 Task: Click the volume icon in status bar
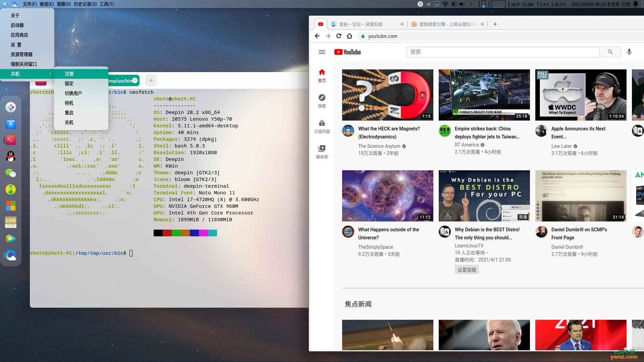click(463, 4)
